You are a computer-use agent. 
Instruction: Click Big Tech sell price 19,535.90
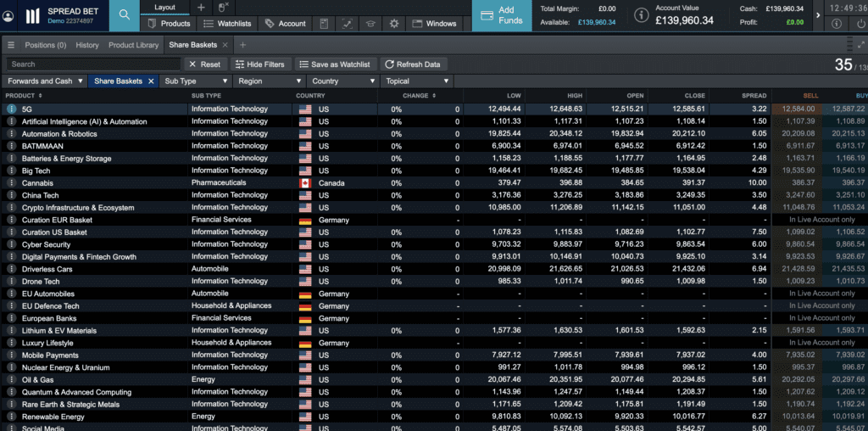797,171
